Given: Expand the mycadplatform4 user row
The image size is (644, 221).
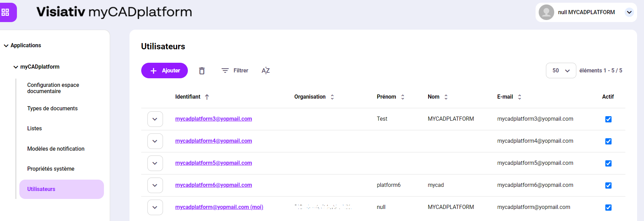Looking at the screenshot, I should [x=155, y=141].
